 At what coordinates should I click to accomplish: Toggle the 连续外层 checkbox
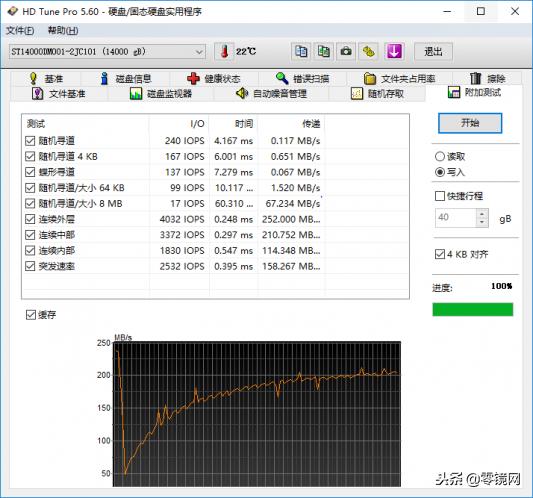30,219
